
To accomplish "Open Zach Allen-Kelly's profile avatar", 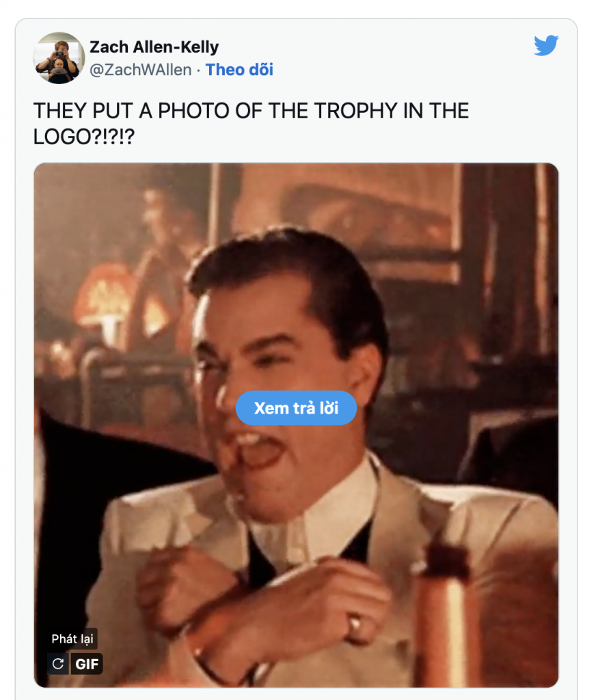I will point(59,58).
